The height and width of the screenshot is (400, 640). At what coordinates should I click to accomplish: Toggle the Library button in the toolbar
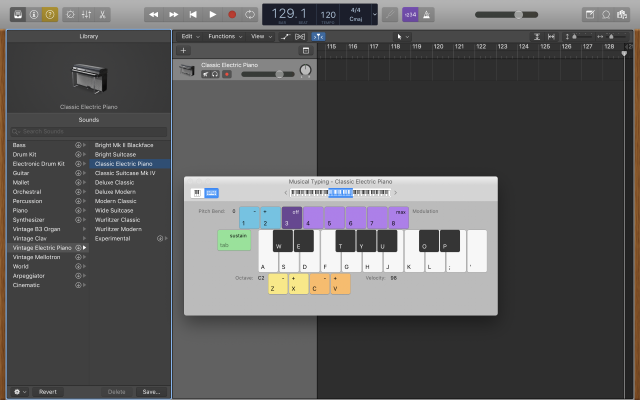(18, 15)
